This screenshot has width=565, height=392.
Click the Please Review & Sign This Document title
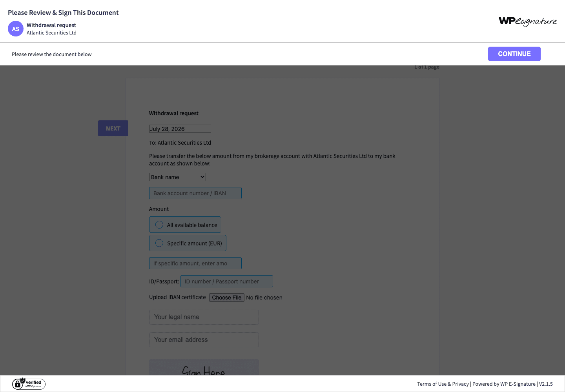[63, 13]
